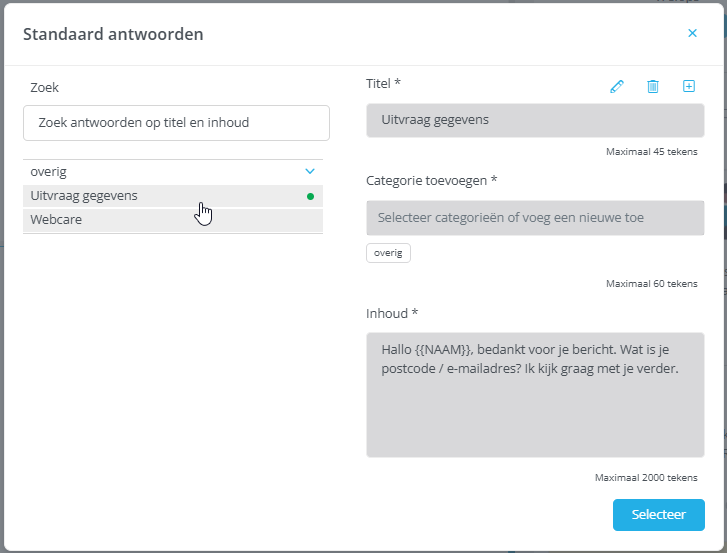Collapse the overig category chevron

(310, 172)
